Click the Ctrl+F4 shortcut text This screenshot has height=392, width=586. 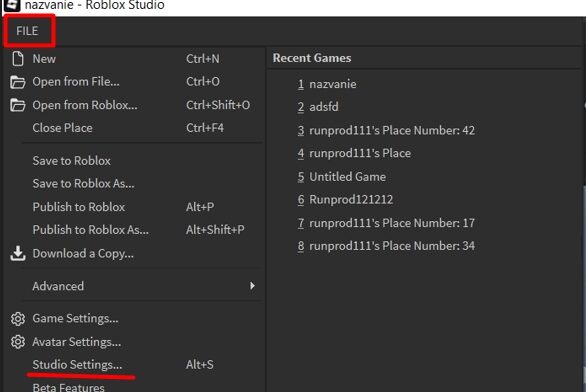click(x=205, y=128)
